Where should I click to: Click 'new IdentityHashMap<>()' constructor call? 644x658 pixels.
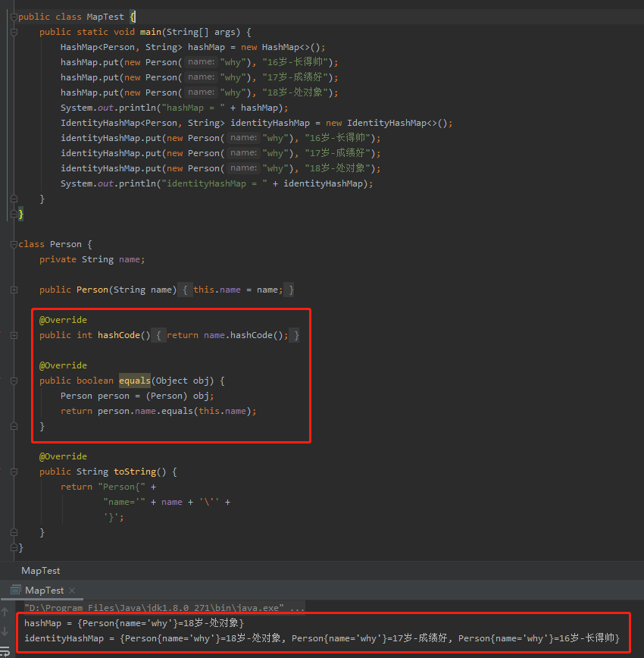387,123
